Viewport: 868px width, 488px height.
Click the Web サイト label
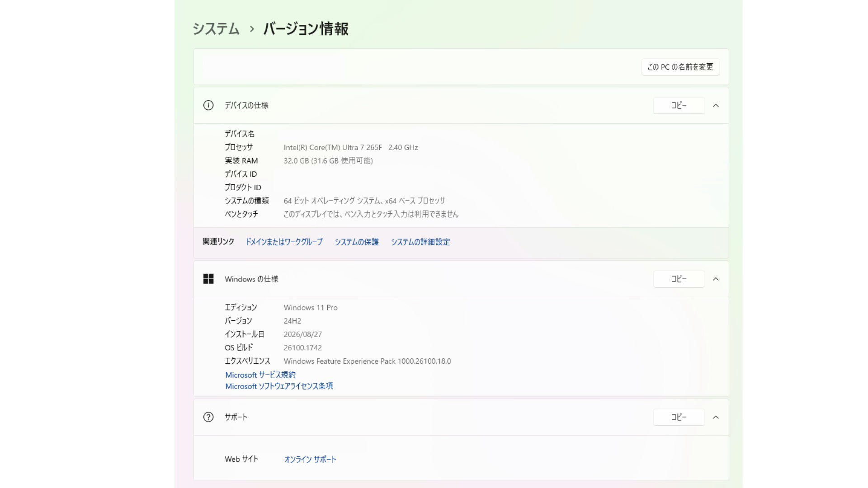241,459
